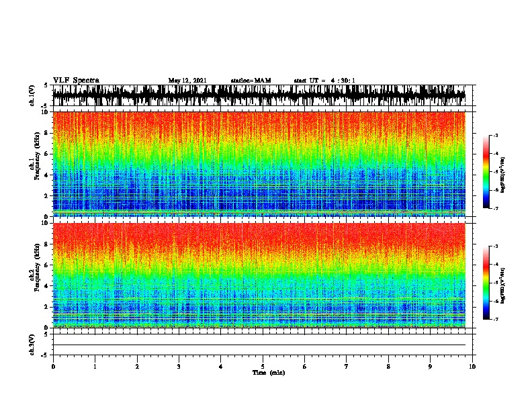Viewport: 532px width, 411px height.
Task: Click the time axis tick label "8"
Action: [388, 367]
